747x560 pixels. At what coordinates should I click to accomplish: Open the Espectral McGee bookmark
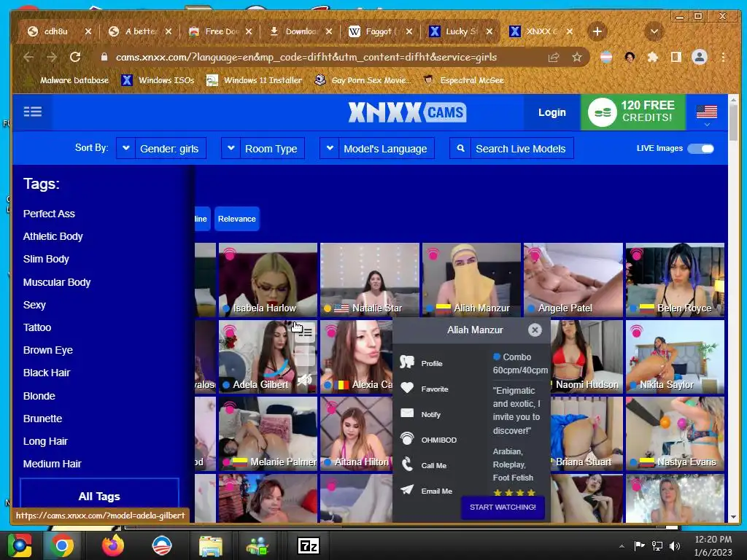coord(464,80)
